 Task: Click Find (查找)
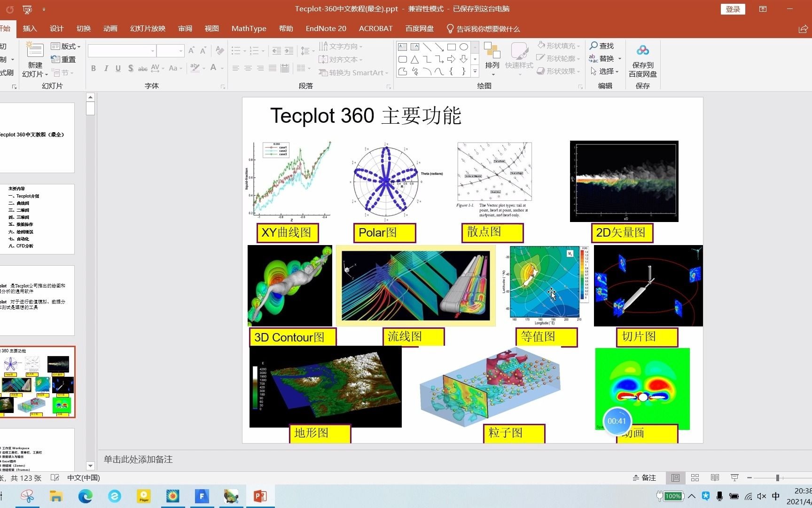[x=601, y=46]
